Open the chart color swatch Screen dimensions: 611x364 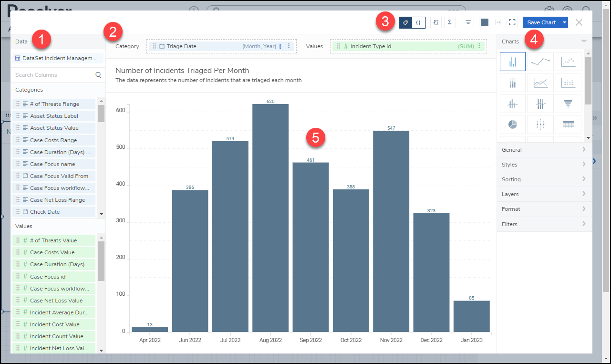[x=484, y=22]
